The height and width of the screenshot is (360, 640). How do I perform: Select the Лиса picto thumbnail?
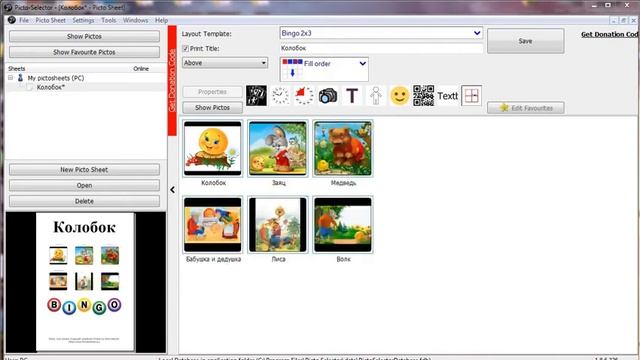pos(278,224)
